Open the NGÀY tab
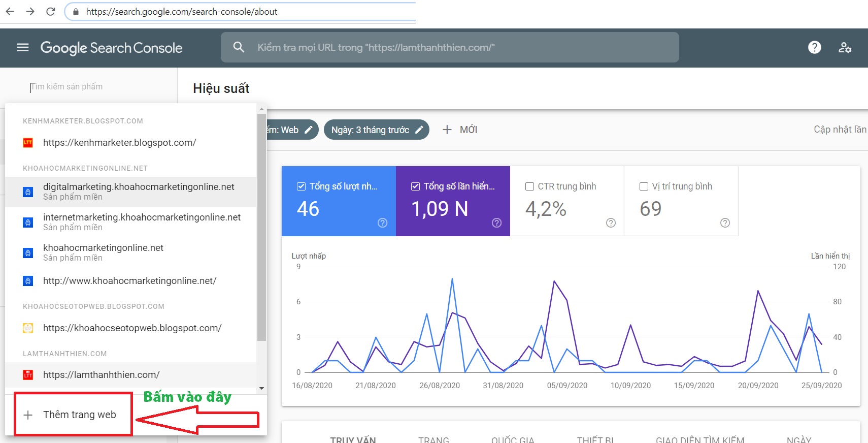The width and height of the screenshot is (868, 443). 799,439
